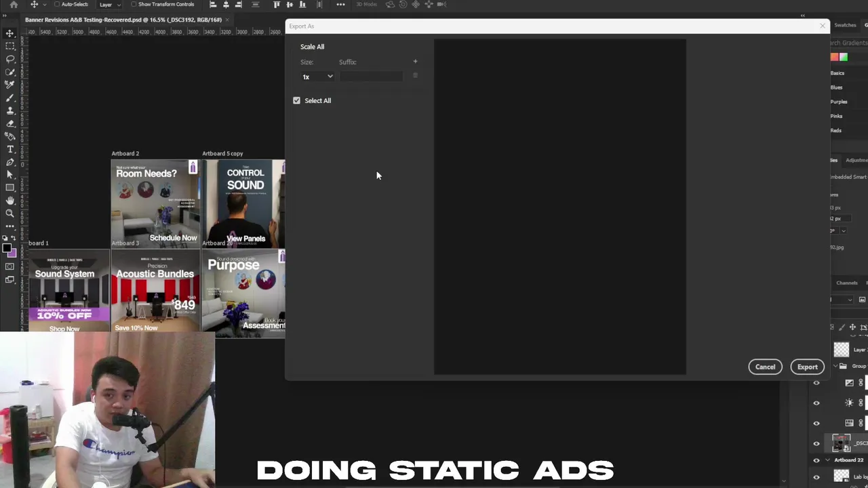Screen dimensions: 868x488
Task: Select the Eyedropper tool
Action: pyautogui.click(x=9, y=85)
